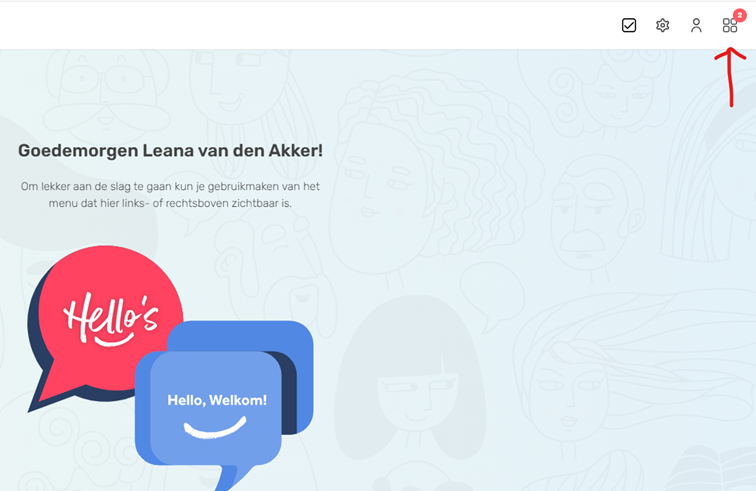Click the white smile under Hello, Welkom!
This screenshot has width=756, height=491.
click(215, 428)
